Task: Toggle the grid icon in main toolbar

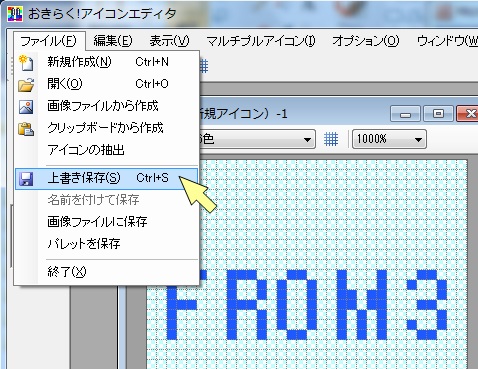Action: click(204, 66)
